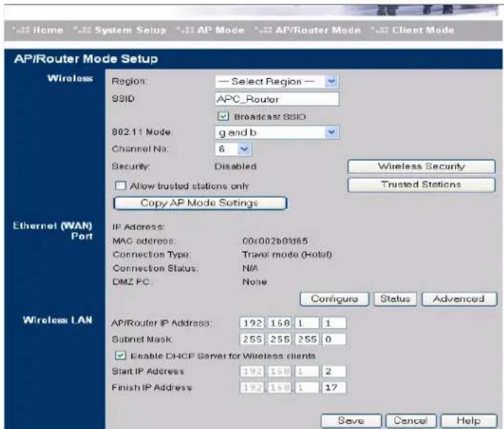Click Finish IP Address last octet field

click(334, 388)
